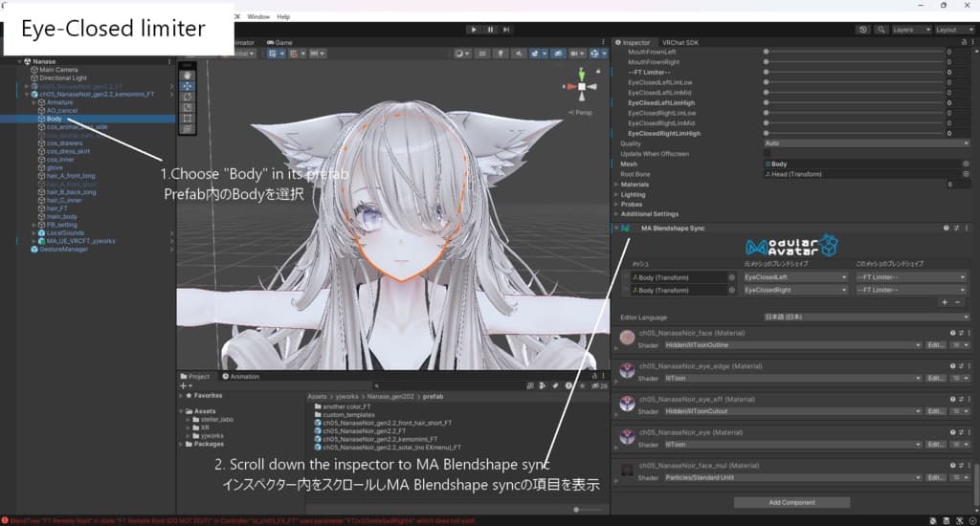The width and height of the screenshot is (980, 526).
Task: Toggle scene lighting with the lightbulb icon
Action: pyautogui.click(x=501, y=54)
